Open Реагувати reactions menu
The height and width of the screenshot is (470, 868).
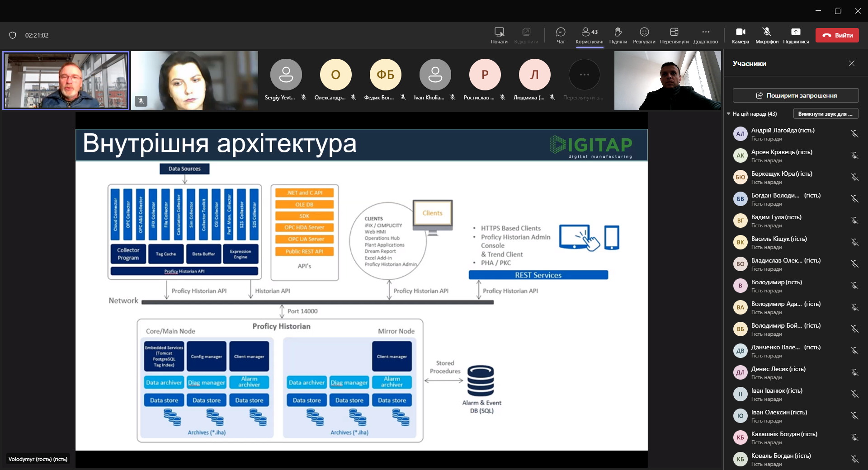(644, 35)
